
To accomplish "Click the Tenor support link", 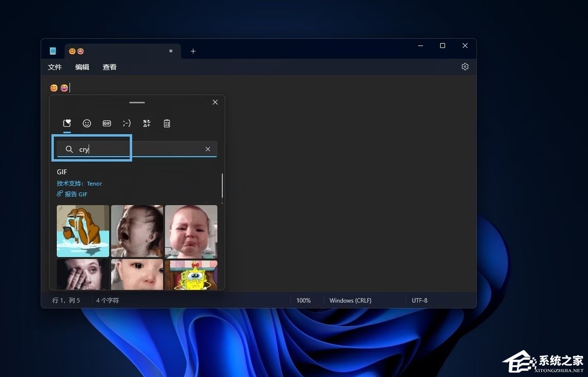I will point(94,184).
